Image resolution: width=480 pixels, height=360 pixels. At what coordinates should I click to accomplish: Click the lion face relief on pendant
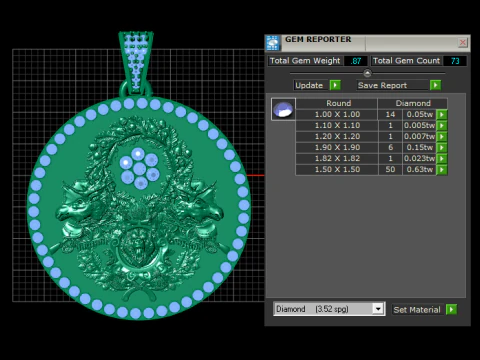click(138, 246)
